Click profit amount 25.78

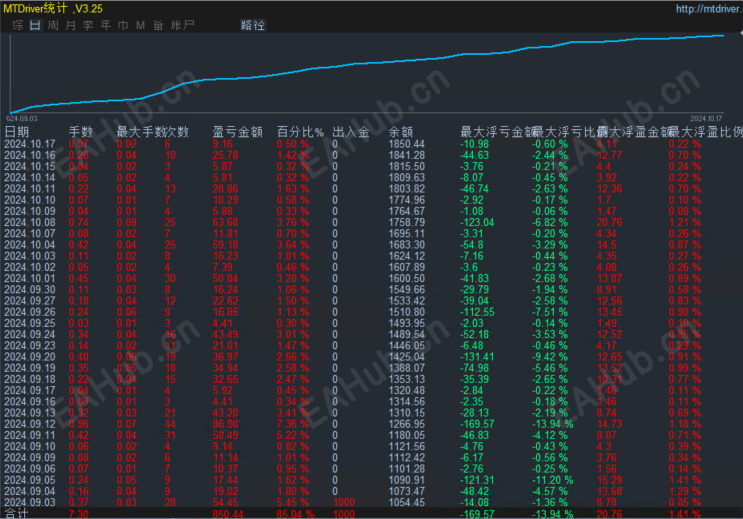(x=225, y=155)
